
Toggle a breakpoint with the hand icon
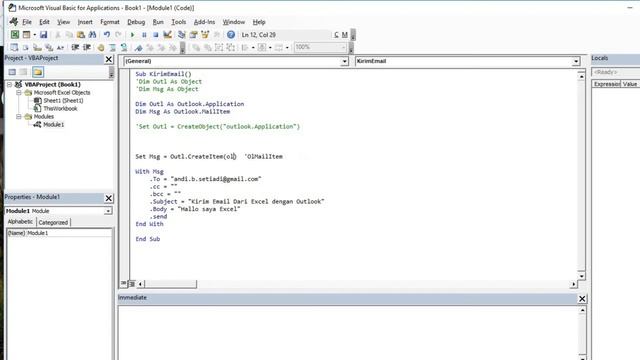click(101, 47)
